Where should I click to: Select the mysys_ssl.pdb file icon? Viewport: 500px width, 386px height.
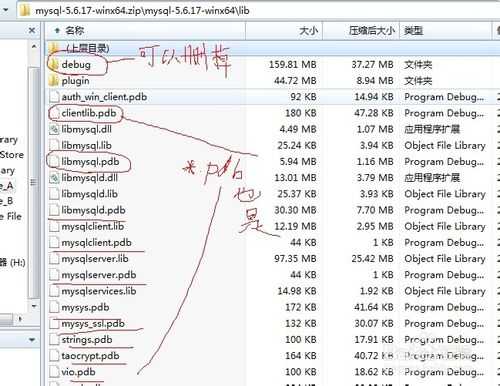[54, 323]
